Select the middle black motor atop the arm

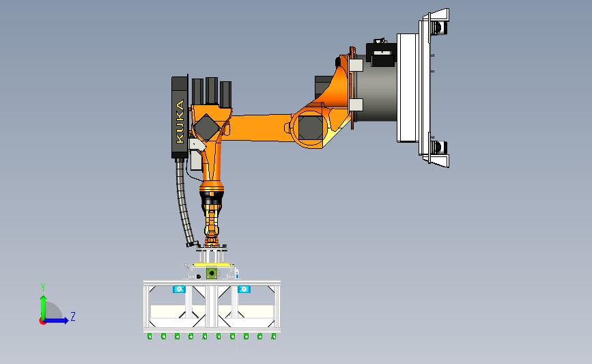click(212, 91)
